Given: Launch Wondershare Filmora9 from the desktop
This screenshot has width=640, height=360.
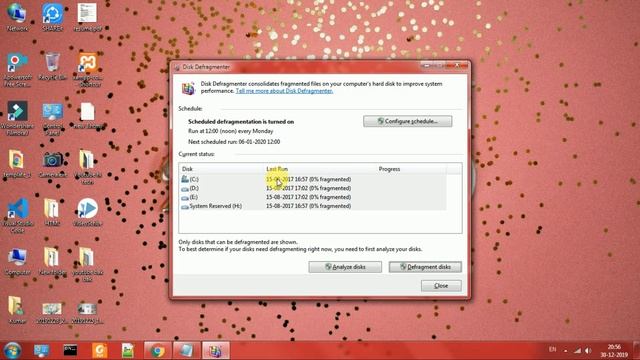Looking at the screenshot, I should (17, 118).
